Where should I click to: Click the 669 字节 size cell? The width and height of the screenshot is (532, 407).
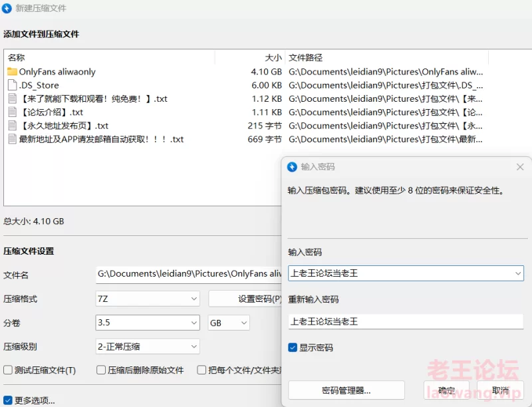(265, 139)
